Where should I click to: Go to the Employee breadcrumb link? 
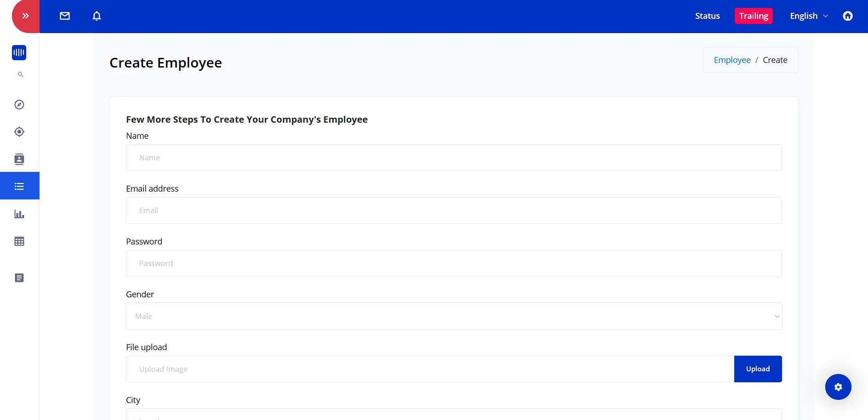[x=732, y=60]
